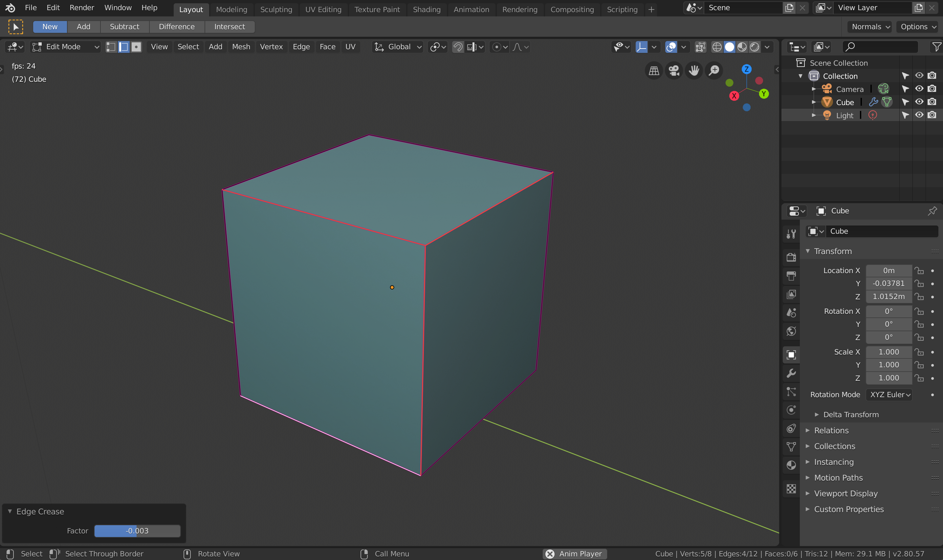Open the Physics properties tab icon

pyautogui.click(x=791, y=410)
